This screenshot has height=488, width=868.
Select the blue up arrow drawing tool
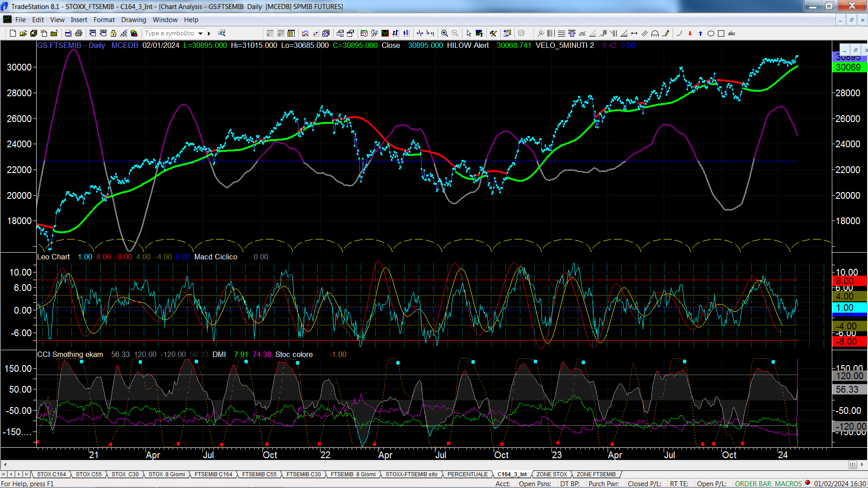point(700,33)
